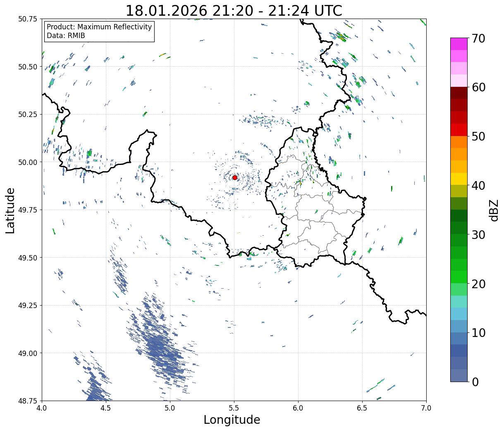Click the colorbar tick label '70'
The height and width of the screenshot is (430, 504).
point(478,38)
